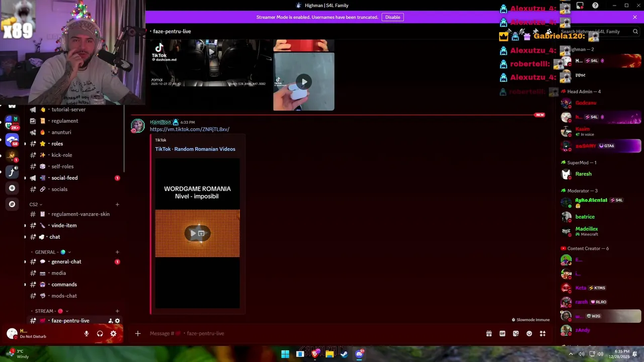
Task: Click the message input for faze-pentru-live
Action: point(312,333)
